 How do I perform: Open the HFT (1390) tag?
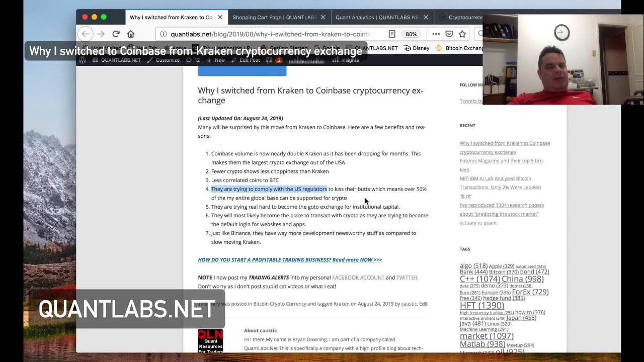(x=481, y=305)
